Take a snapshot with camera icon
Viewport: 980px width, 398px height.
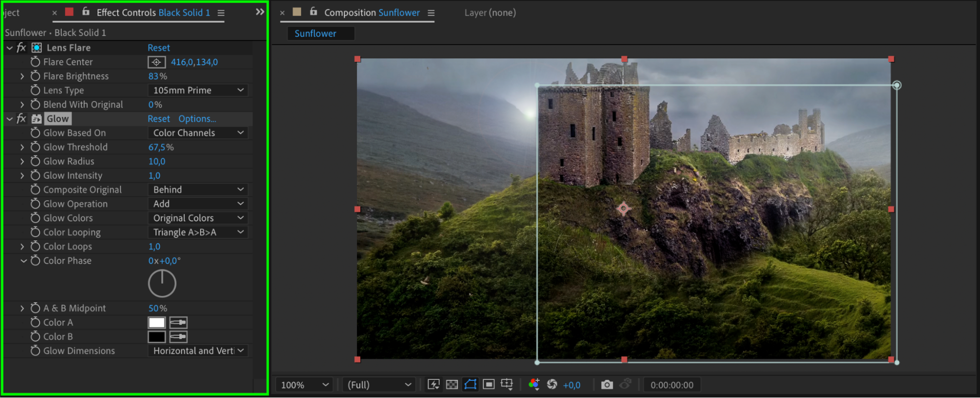[x=607, y=385]
